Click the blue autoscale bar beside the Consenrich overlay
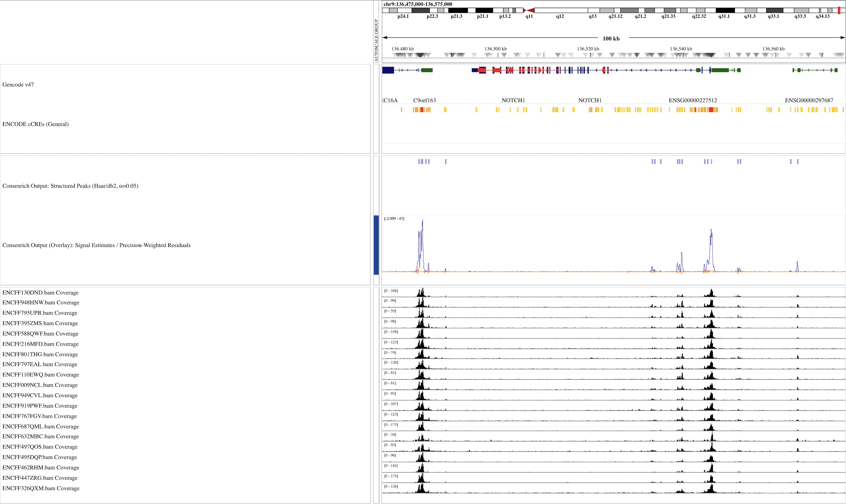This screenshot has height=504, width=846. (376, 245)
